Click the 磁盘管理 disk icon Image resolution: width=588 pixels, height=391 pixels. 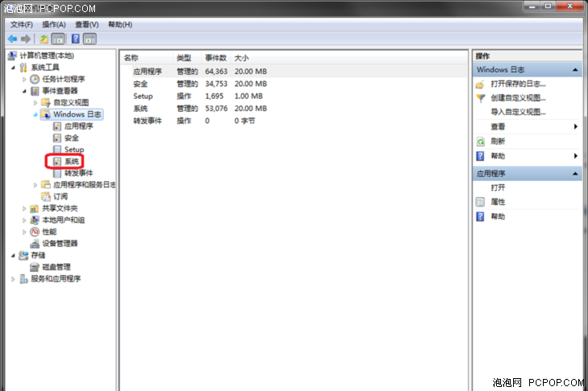pyautogui.click(x=35, y=267)
